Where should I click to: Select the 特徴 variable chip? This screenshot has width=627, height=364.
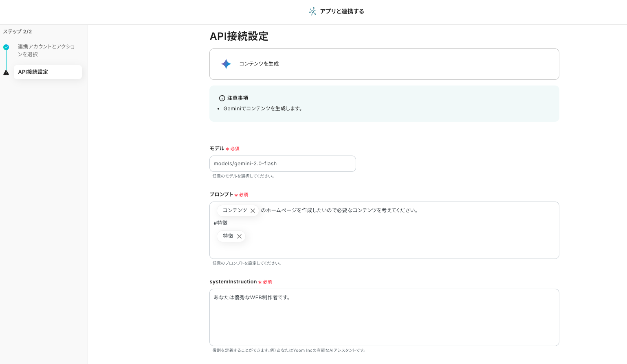point(228,236)
